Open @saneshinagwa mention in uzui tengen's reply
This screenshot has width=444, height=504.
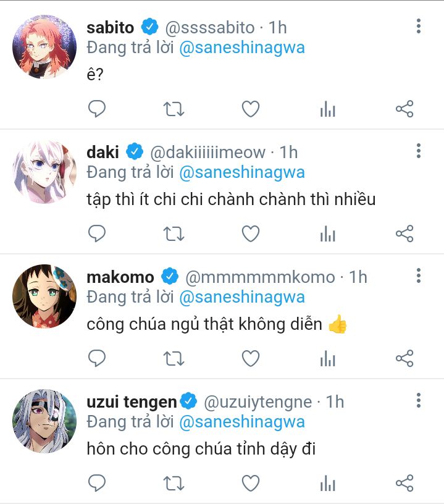(242, 422)
